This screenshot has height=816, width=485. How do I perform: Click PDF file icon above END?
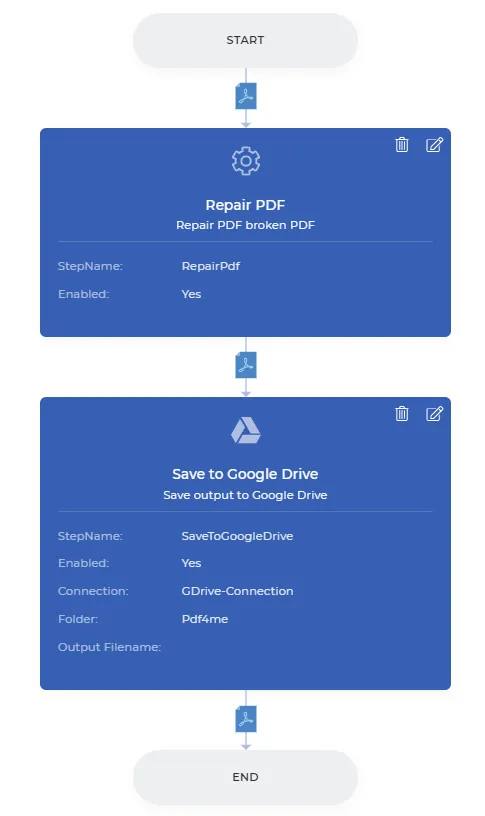click(246, 719)
